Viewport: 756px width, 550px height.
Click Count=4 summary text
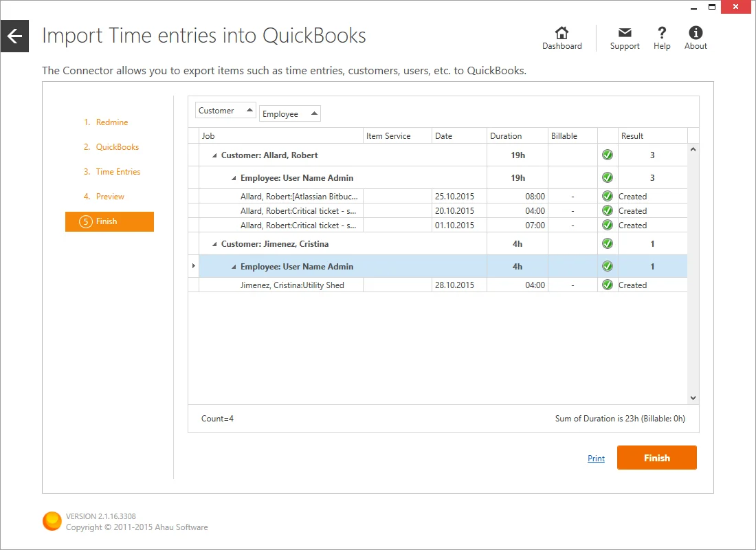tap(217, 419)
